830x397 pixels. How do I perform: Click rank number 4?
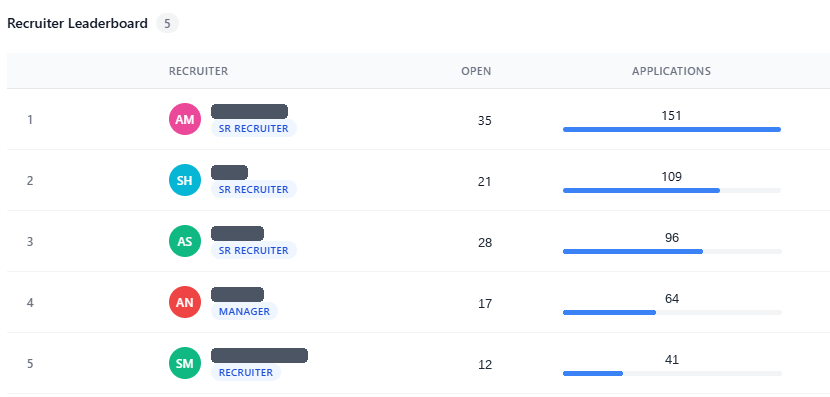tap(30, 303)
